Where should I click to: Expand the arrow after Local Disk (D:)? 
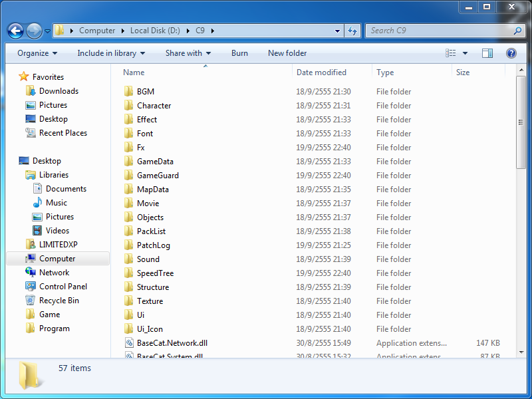(x=188, y=31)
